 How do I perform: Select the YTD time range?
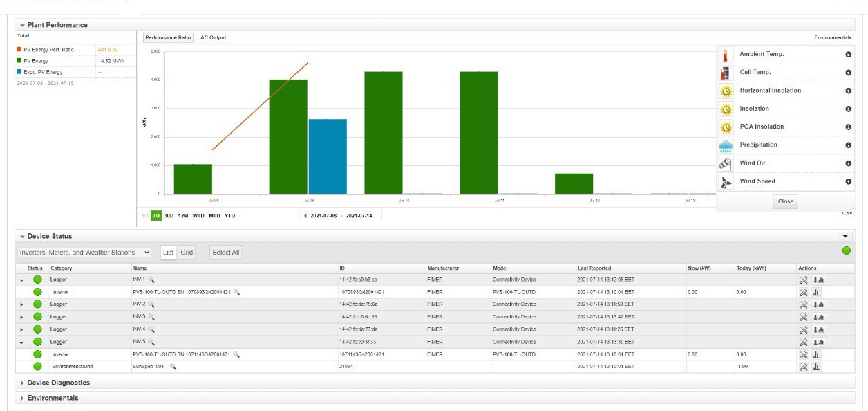[229, 216]
